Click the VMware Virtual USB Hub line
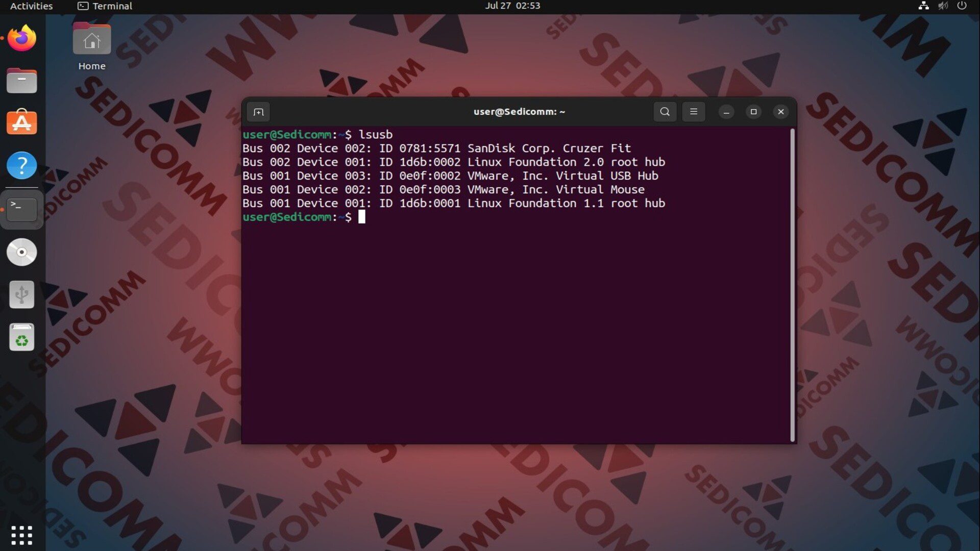 click(x=450, y=176)
